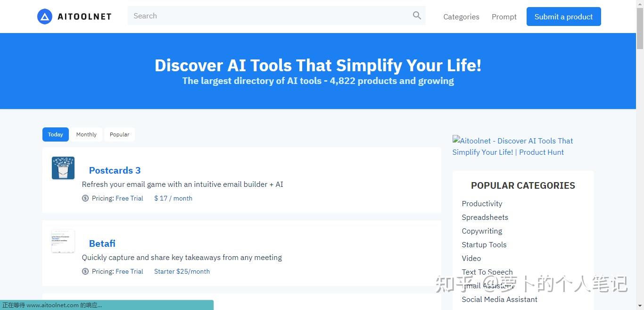The width and height of the screenshot is (644, 310).
Task: Click the page vertical scrollbar thumb
Action: click(x=640, y=28)
